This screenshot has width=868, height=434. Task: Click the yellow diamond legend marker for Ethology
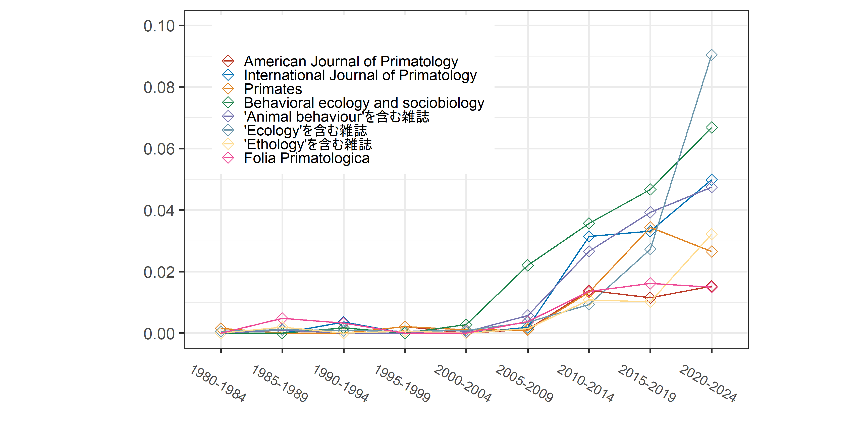pyautogui.click(x=228, y=144)
